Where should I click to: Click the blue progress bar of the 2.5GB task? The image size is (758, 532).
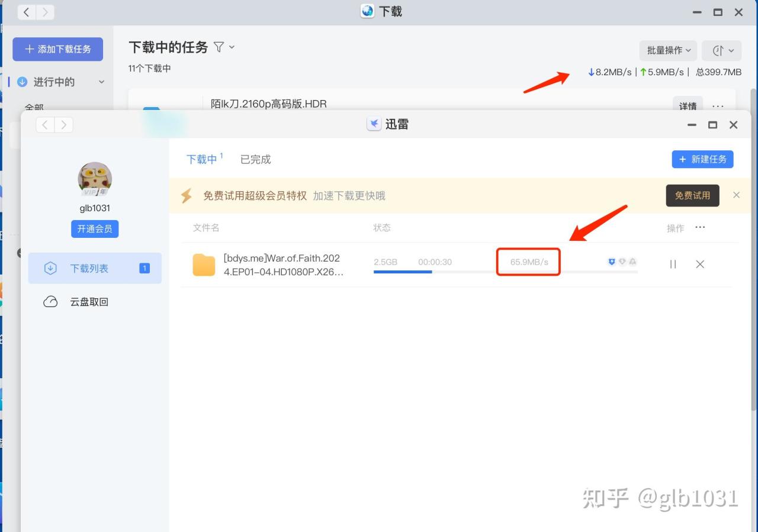pyautogui.click(x=402, y=272)
